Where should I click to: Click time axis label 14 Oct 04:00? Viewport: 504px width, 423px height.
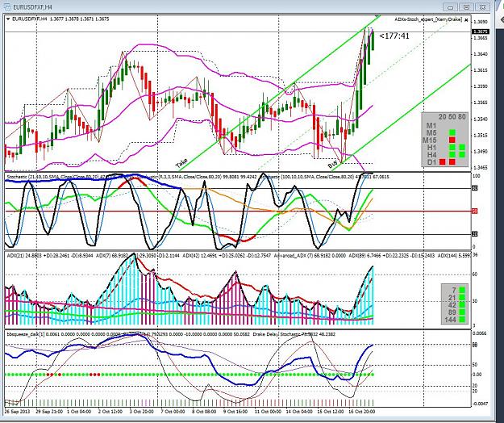[299, 412]
